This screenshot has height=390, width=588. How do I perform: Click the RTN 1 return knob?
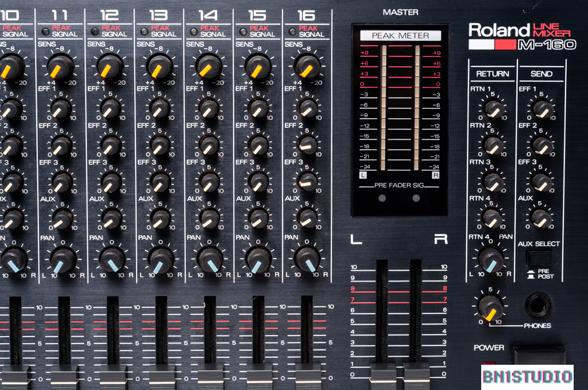click(x=493, y=108)
